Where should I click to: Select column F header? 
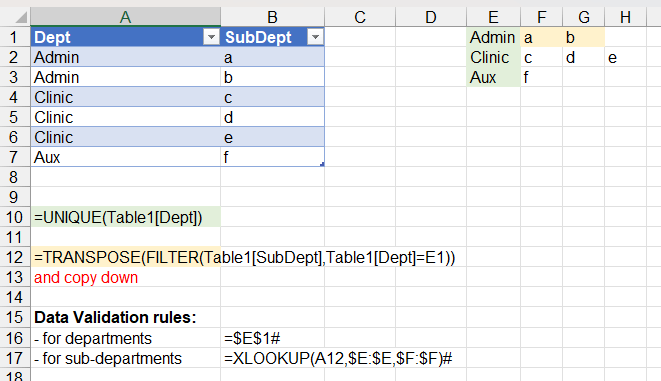542,17
